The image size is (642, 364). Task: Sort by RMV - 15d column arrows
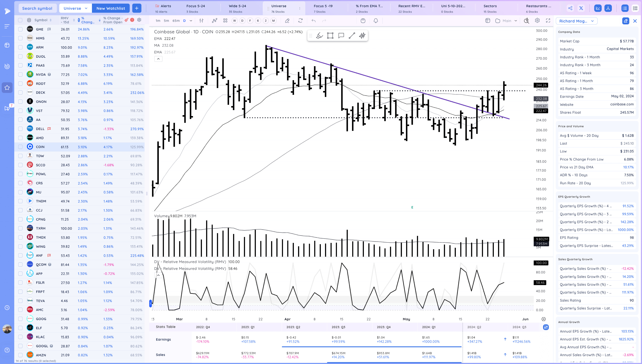74,20
